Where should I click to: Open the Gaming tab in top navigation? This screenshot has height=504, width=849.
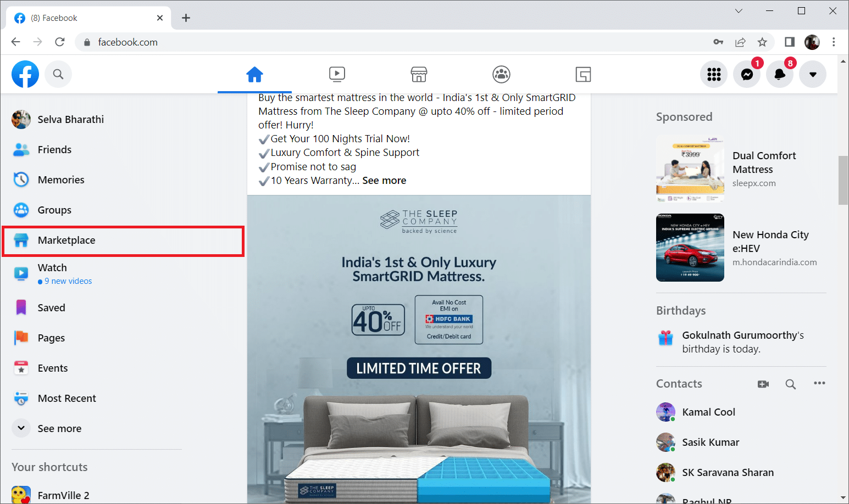tap(583, 74)
